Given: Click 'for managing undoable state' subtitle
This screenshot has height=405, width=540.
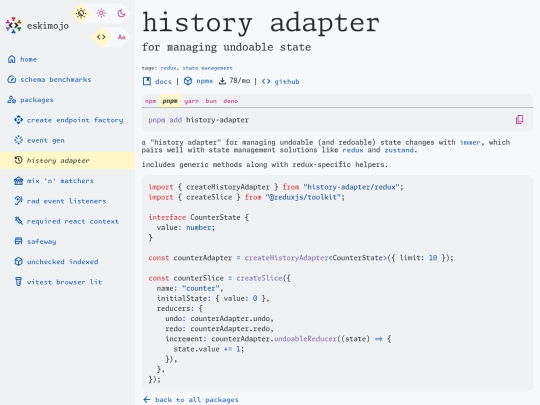Looking at the screenshot, I should (226, 47).
